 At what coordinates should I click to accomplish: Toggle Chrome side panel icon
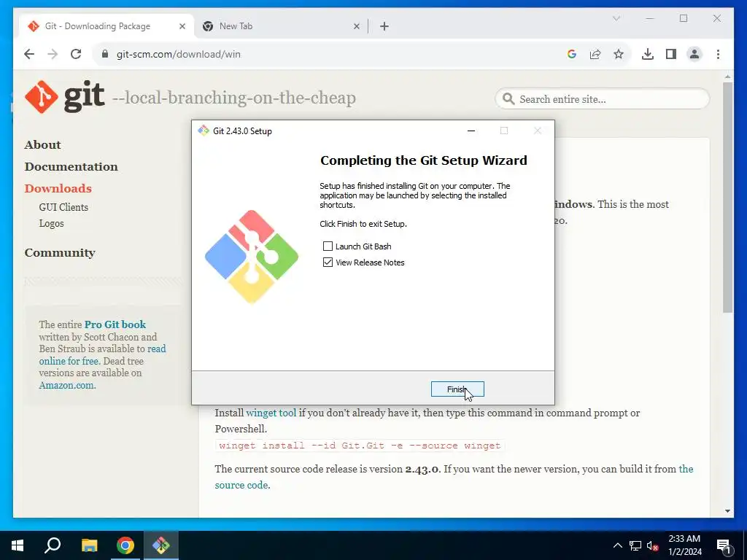tap(671, 54)
